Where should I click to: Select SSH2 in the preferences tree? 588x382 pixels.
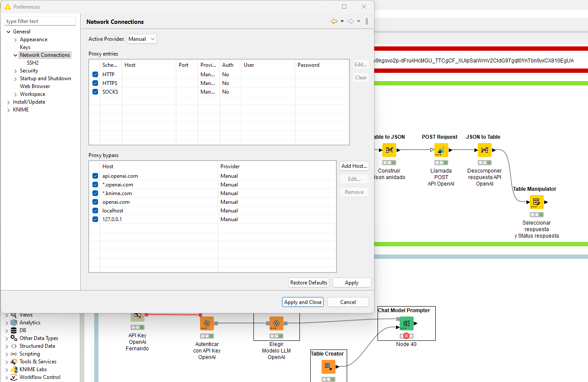click(x=33, y=63)
